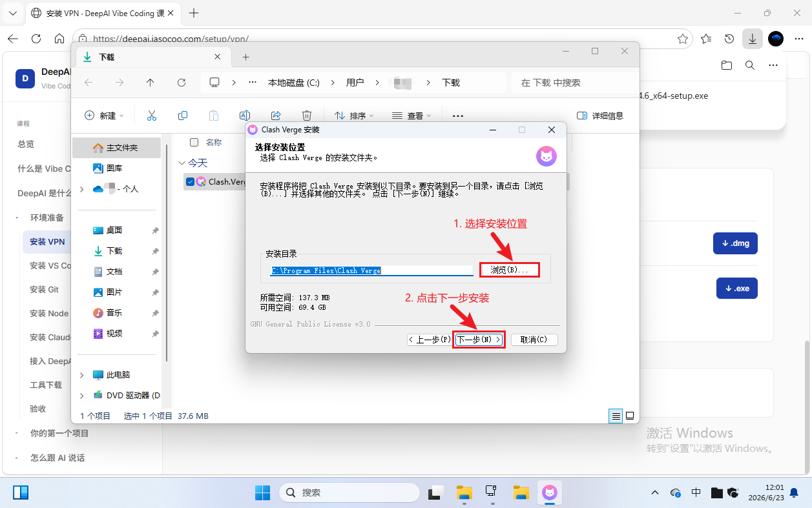Click 下一步(N) in the installer
The height and width of the screenshot is (508, 812).
pos(479,340)
